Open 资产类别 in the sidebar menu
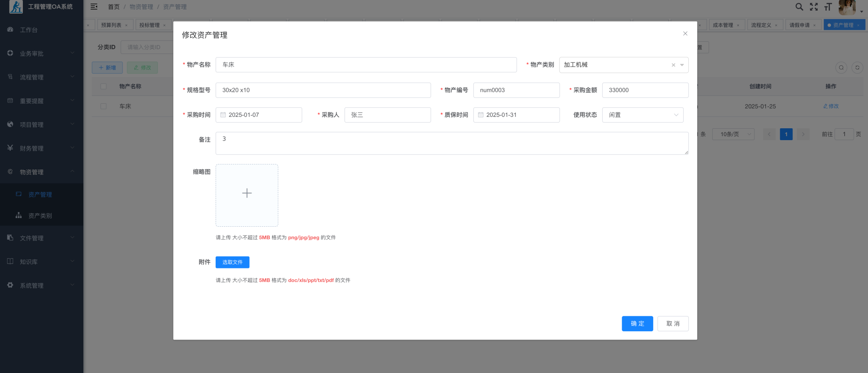The width and height of the screenshot is (868, 373). tap(40, 216)
